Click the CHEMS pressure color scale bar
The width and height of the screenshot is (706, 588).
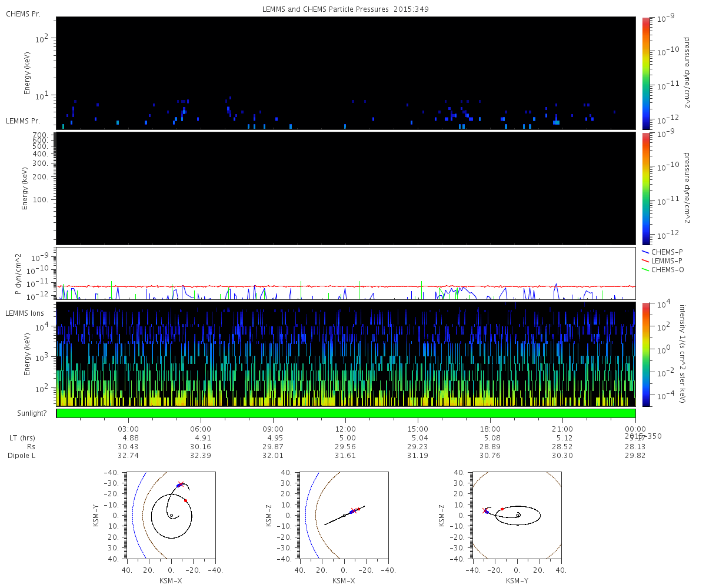(646, 73)
